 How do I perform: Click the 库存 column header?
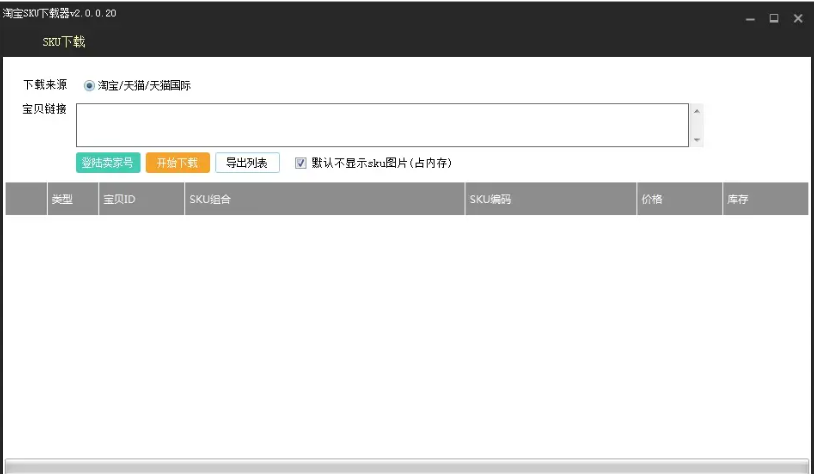pos(766,199)
